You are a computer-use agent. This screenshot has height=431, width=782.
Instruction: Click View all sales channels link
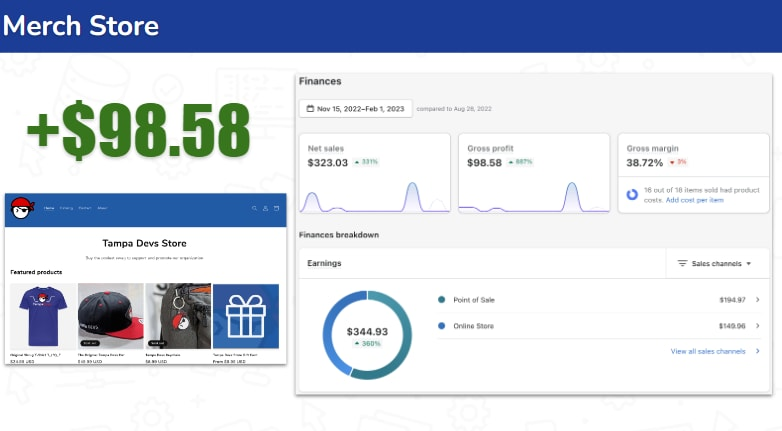tap(708, 351)
